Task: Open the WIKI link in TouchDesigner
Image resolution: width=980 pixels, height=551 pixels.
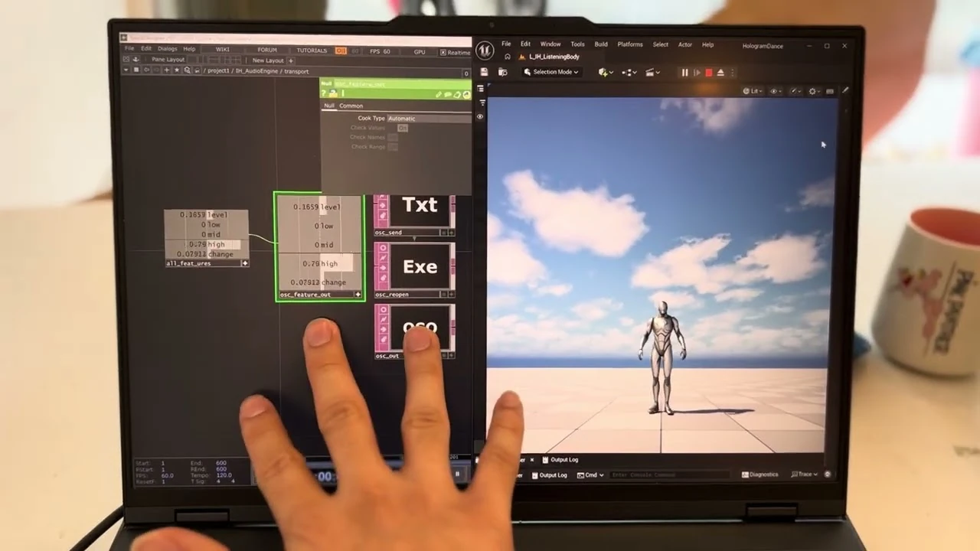Action: click(222, 50)
